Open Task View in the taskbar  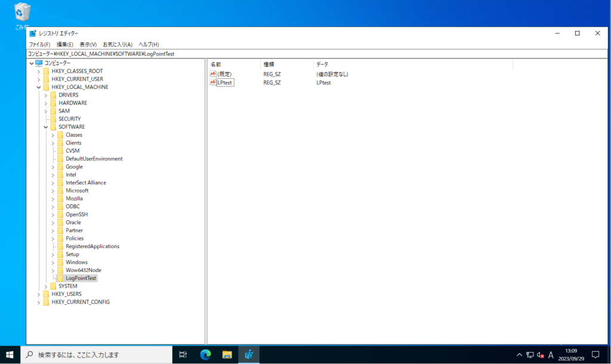point(183,354)
